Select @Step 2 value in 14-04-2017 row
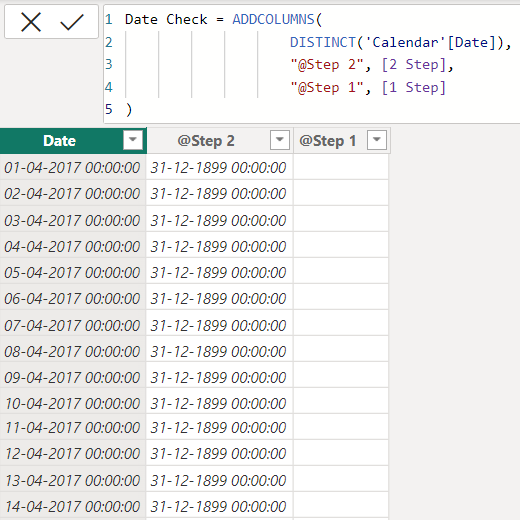The height and width of the screenshot is (520, 520). [x=219, y=506]
